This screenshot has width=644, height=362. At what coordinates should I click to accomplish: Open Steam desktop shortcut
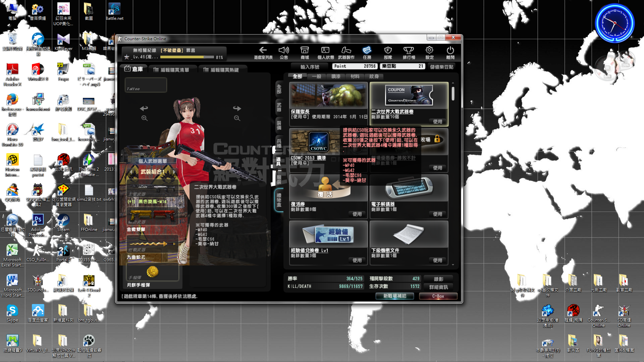[63, 223]
